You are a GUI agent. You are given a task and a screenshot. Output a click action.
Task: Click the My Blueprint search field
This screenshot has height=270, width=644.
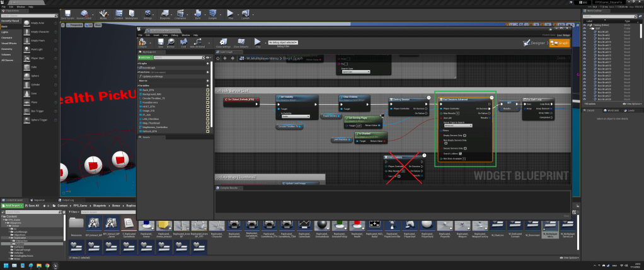178,57
